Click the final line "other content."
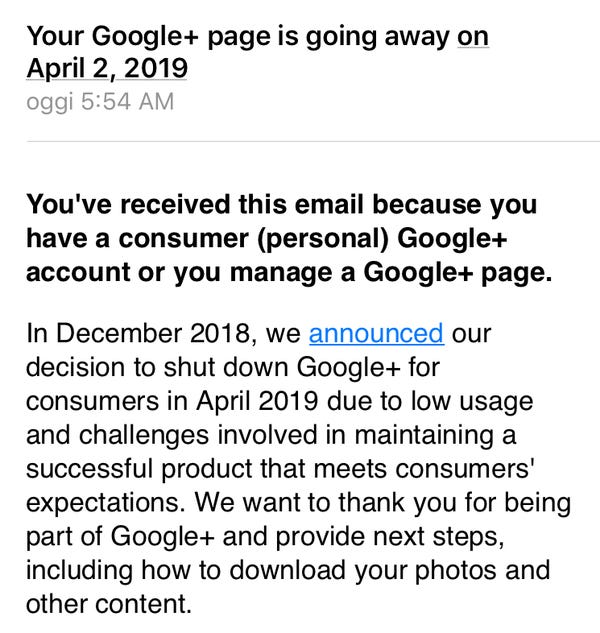 pos(109,604)
